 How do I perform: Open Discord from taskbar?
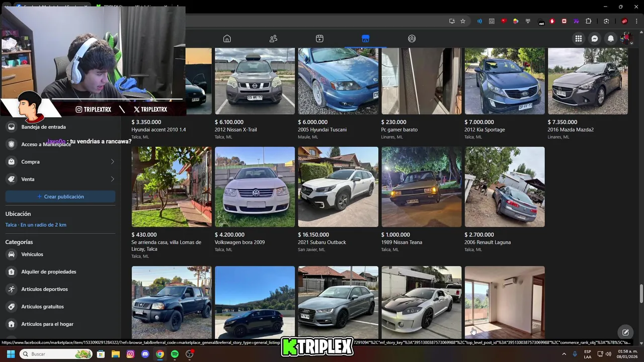click(x=145, y=354)
